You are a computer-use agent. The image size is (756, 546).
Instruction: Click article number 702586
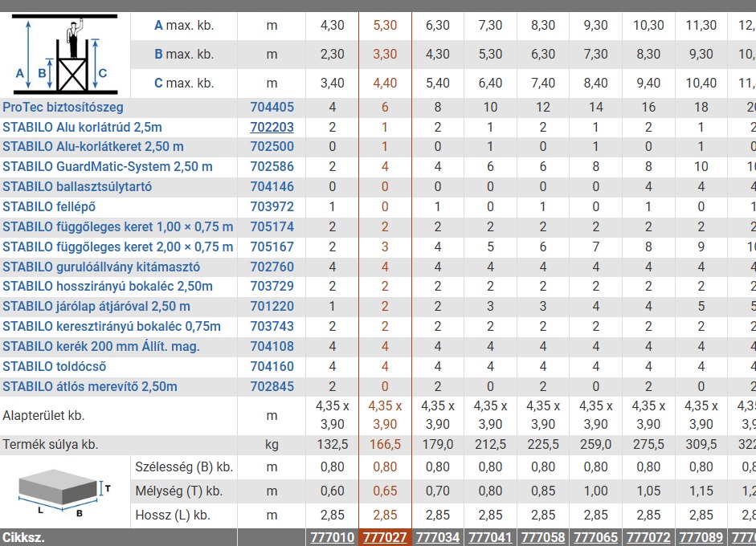(272, 167)
